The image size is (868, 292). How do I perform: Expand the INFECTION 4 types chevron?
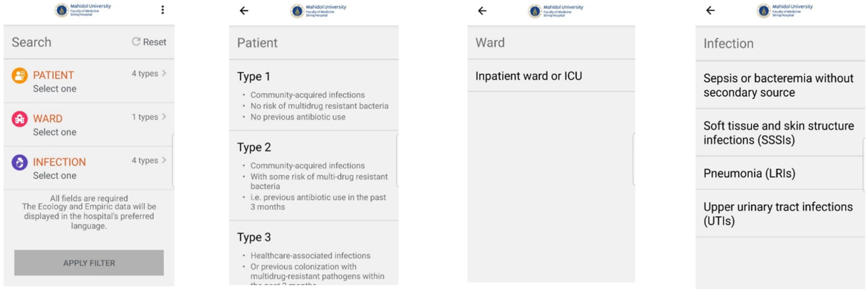coord(164,160)
